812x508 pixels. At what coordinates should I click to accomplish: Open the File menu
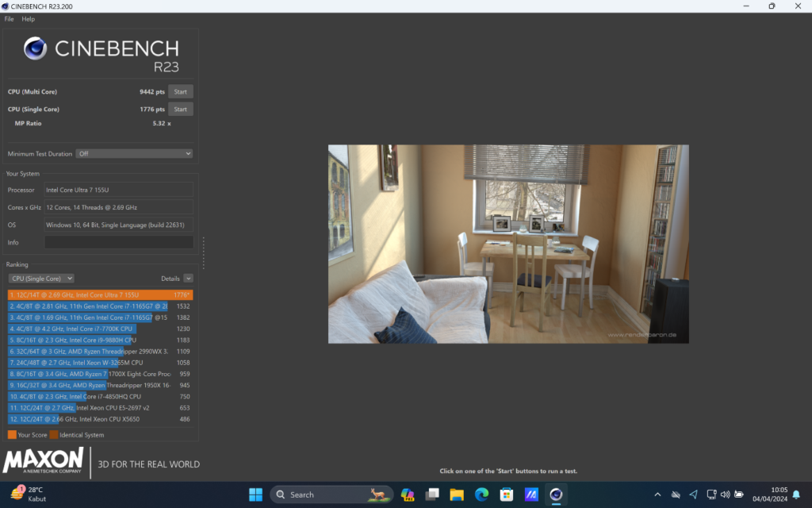pyautogui.click(x=8, y=18)
